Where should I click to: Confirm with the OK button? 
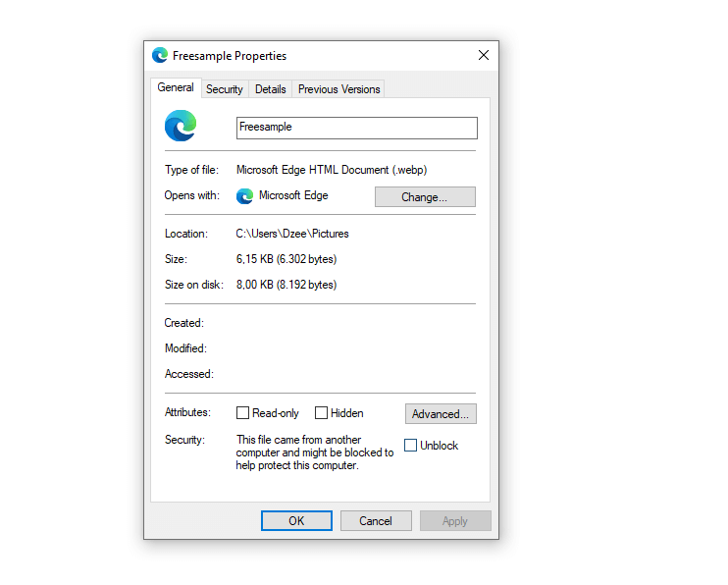(x=296, y=521)
